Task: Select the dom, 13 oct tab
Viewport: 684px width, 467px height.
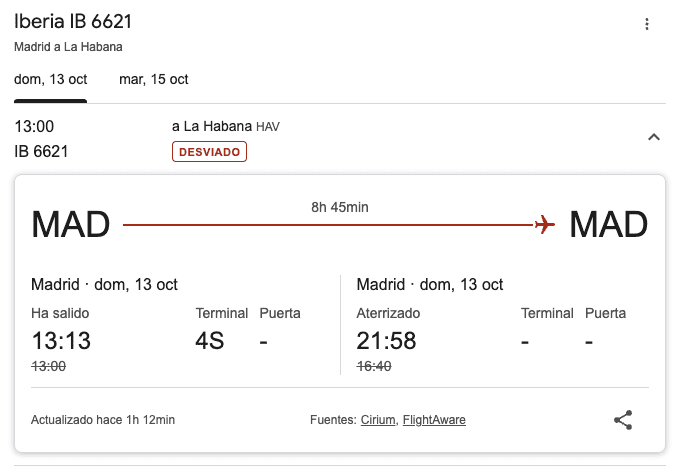Action: coord(51,79)
